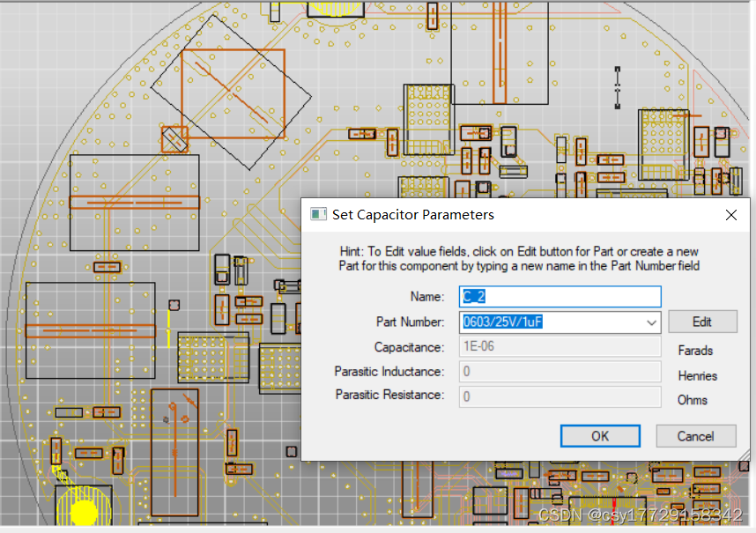The height and width of the screenshot is (533, 756).
Task: Click the Parasitic Inductance label
Action: point(389,372)
